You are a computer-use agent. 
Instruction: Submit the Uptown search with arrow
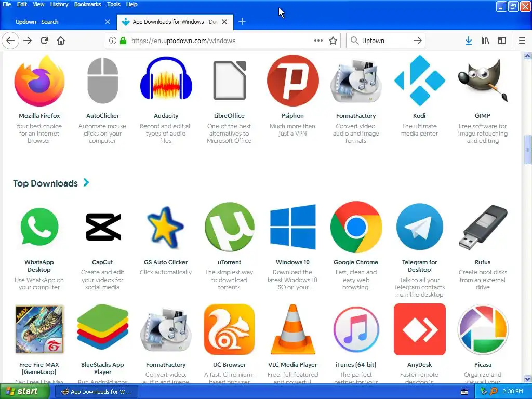tap(418, 41)
